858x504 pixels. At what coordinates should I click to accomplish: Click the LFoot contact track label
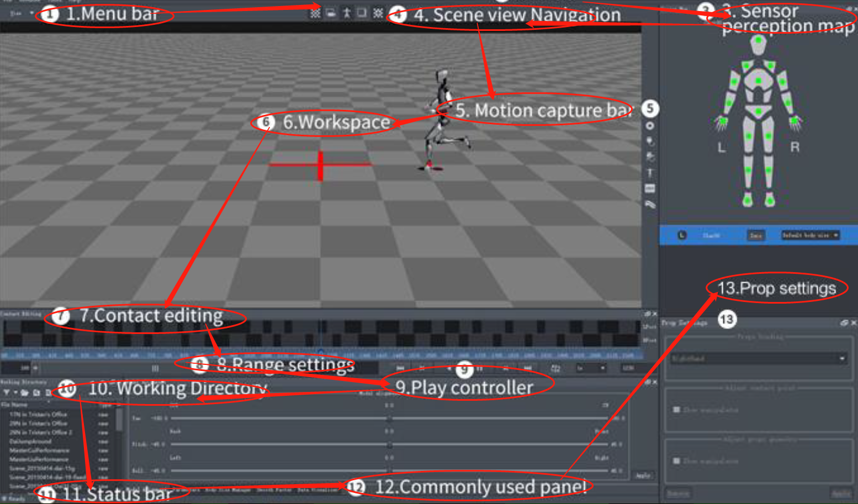(649, 327)
